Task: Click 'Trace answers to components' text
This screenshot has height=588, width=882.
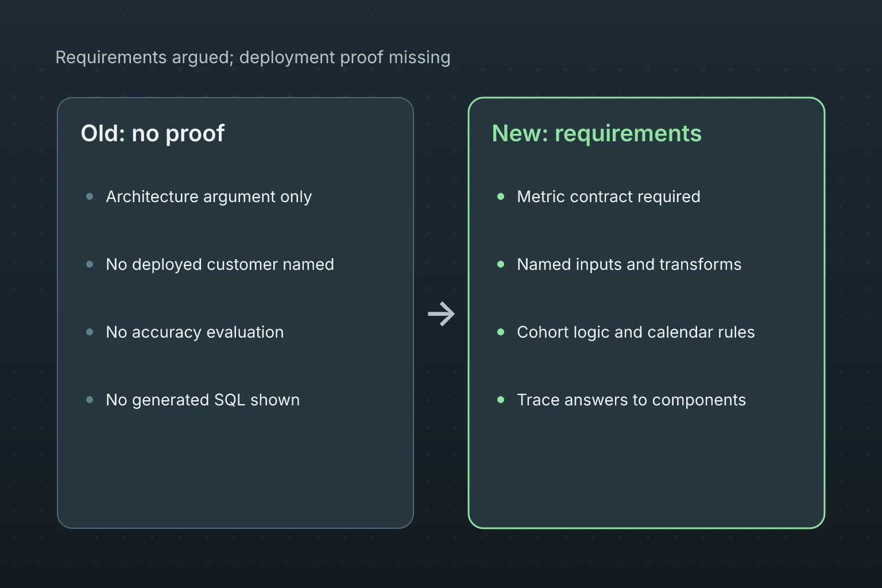Action: (x=632, y=400)
